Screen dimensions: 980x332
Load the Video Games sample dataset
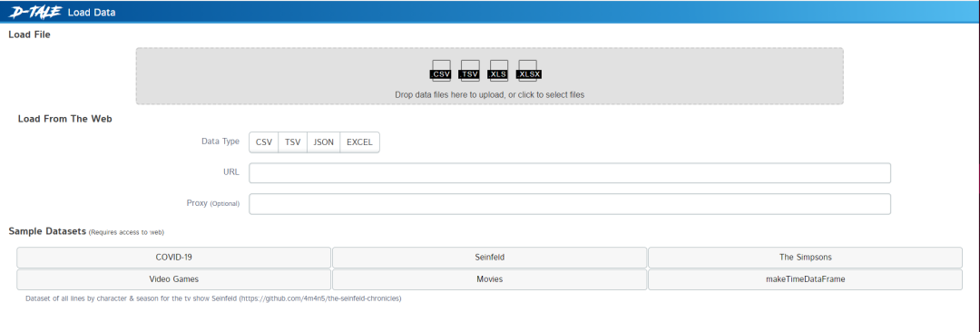[173, 279]
